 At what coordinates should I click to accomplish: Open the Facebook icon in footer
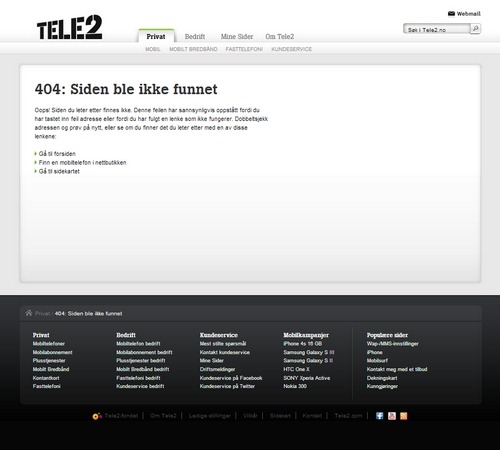pos(380,416)
